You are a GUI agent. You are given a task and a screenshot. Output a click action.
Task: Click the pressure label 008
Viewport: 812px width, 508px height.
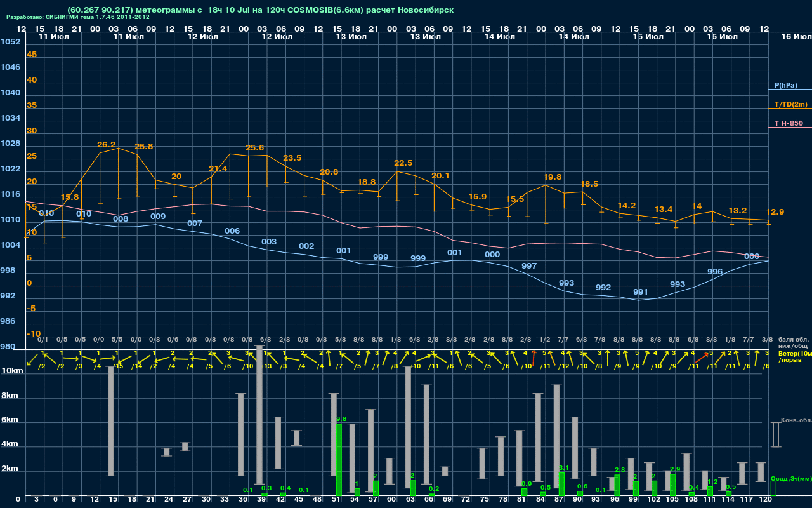(121, 219)
